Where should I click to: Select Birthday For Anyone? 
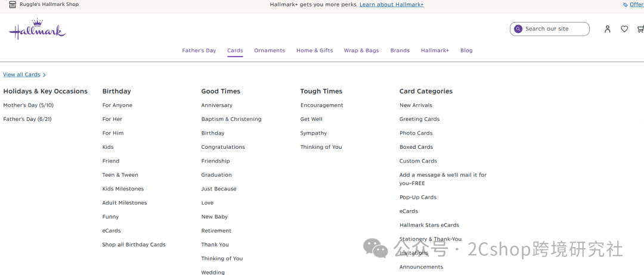coord(117,105)
